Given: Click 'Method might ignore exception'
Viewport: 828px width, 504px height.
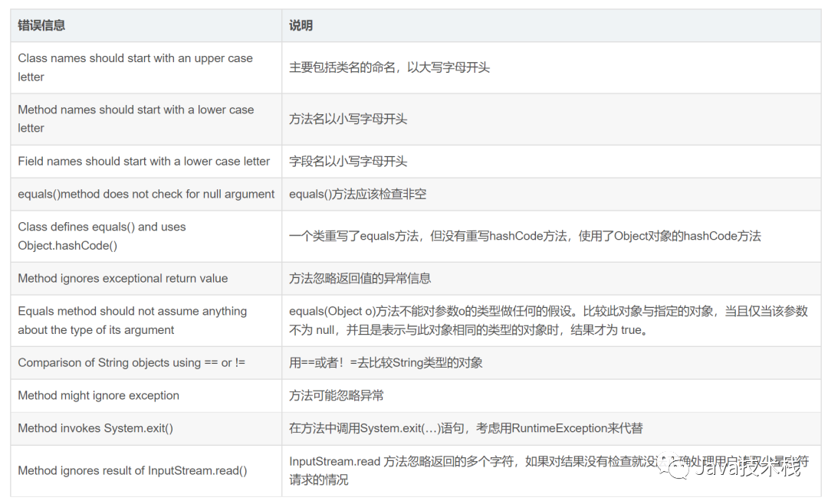Looking at the screenshot, I should [146, 395].
